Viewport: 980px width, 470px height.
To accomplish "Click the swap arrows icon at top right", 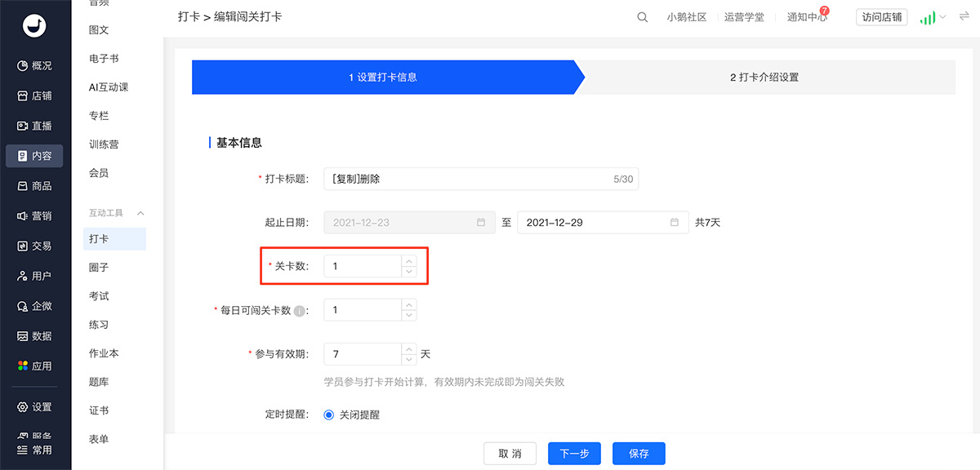I will tap(964, 17).
